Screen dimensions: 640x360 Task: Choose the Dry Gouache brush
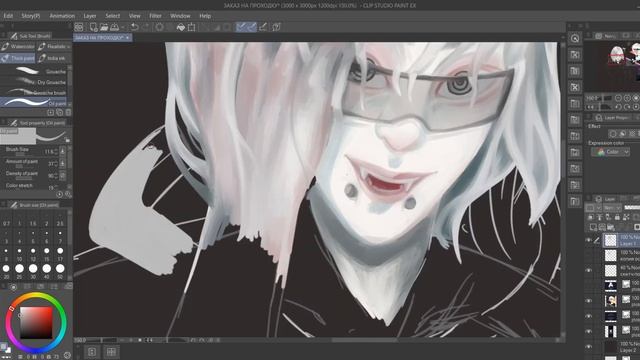tap(33, 82)
